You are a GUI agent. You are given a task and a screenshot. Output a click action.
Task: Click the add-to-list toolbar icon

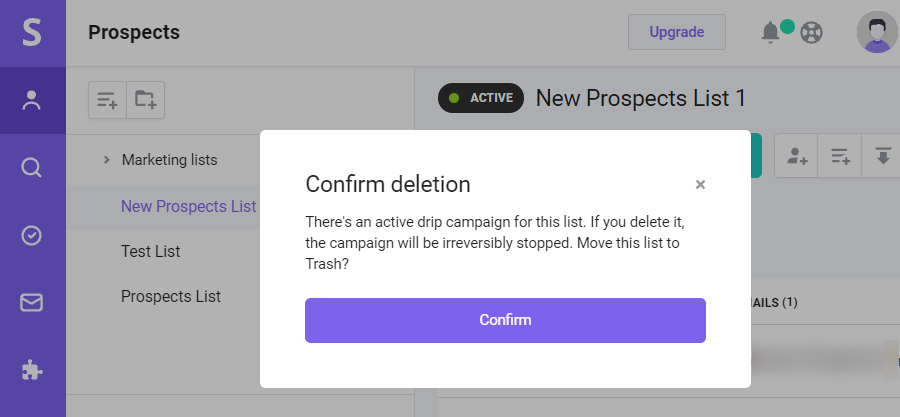click(840, 156)
